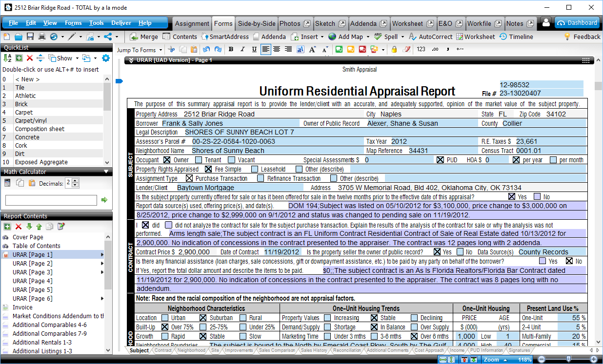
Task: Click the QuickList settings gear icon
Action: pos(105,58)
